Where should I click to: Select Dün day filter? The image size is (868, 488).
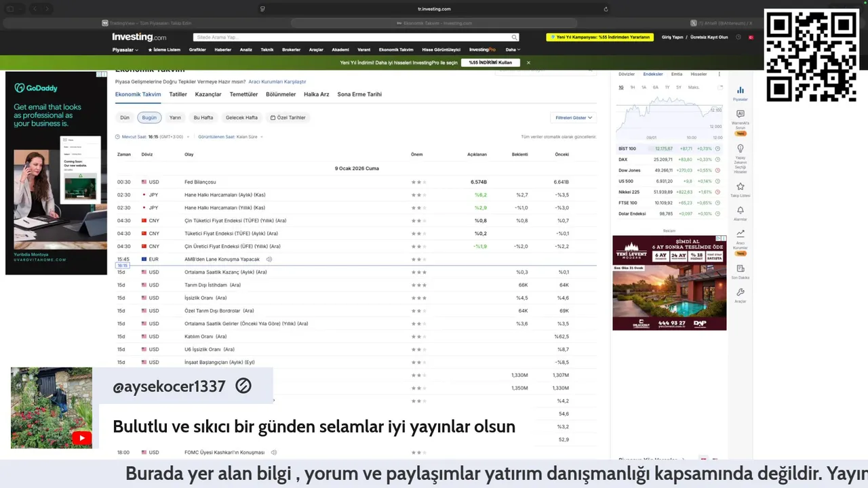pyautogui.click(x=125, y=117)
